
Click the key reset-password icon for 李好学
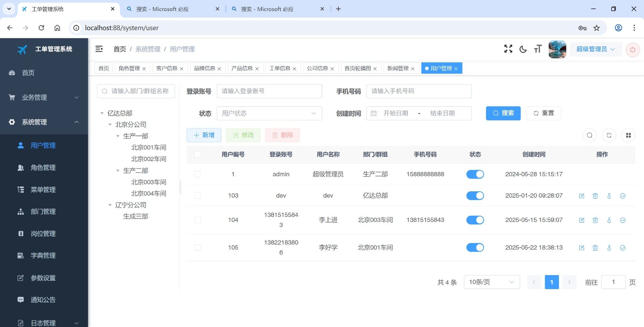pos(609,248)
